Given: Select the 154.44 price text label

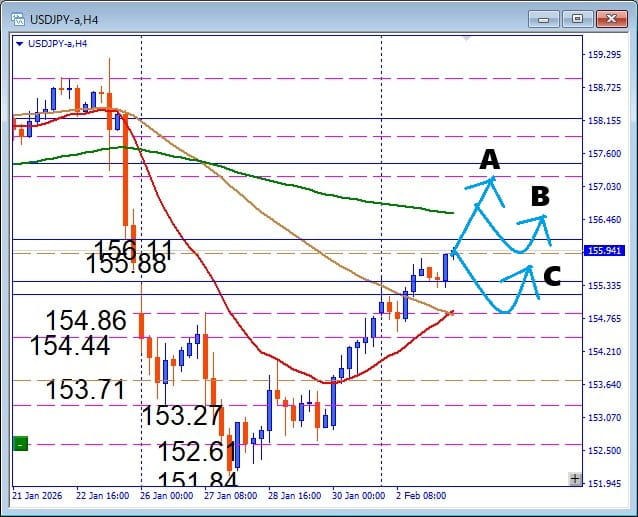Looking at the screenshot, I should click(70, 345).
